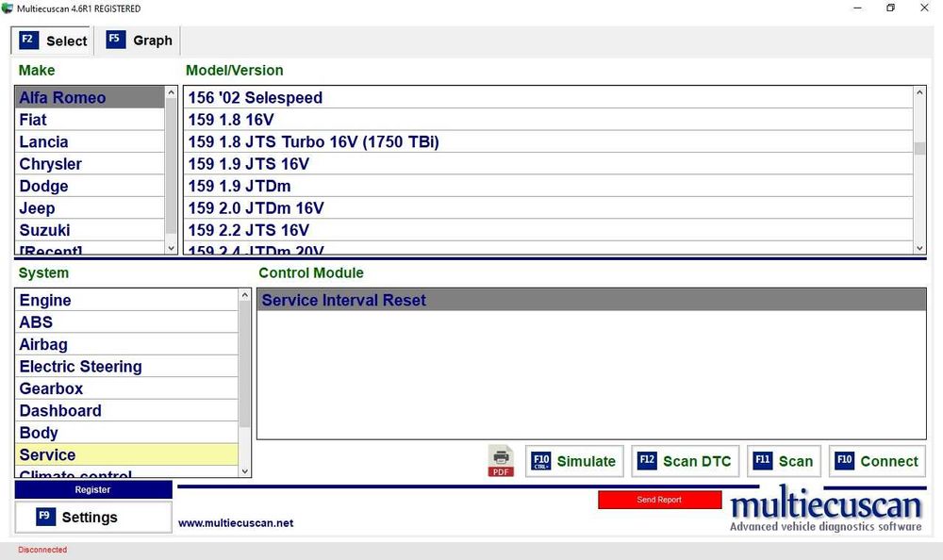Click Make list scroll up arrow
Viewport: 943px width, 560px height.
[172, 92]
